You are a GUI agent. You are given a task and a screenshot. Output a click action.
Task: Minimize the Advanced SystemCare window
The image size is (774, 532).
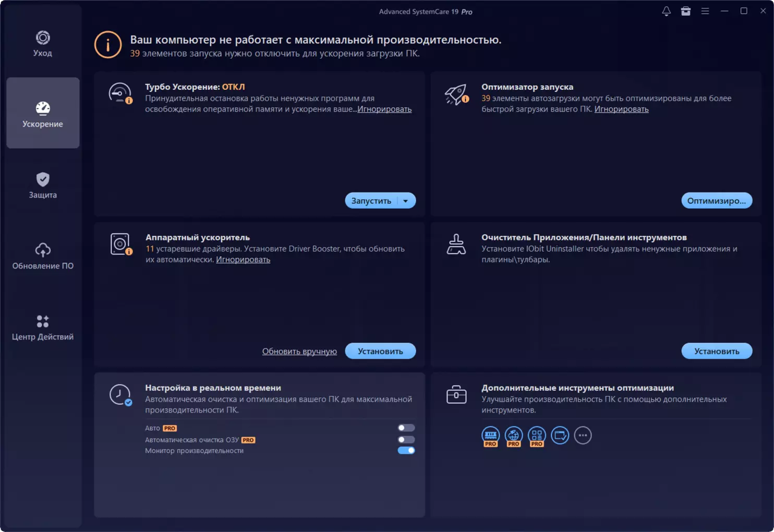point(724,11)
